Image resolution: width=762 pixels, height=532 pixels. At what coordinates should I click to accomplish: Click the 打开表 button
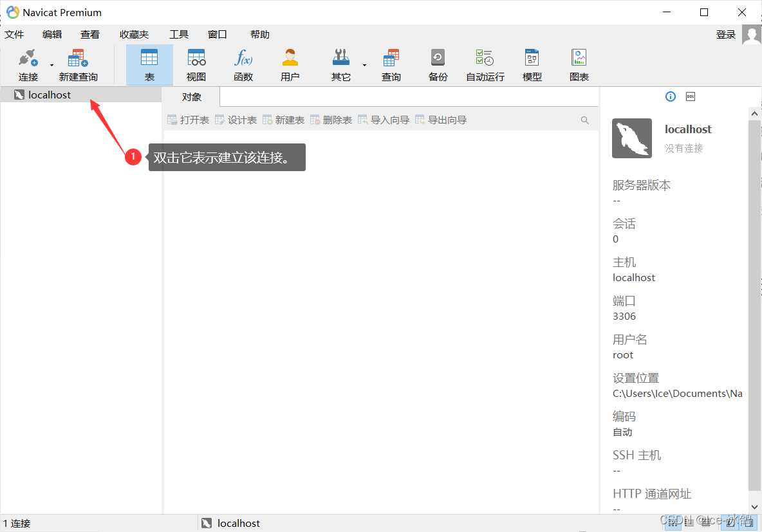(x=188, y=120)
